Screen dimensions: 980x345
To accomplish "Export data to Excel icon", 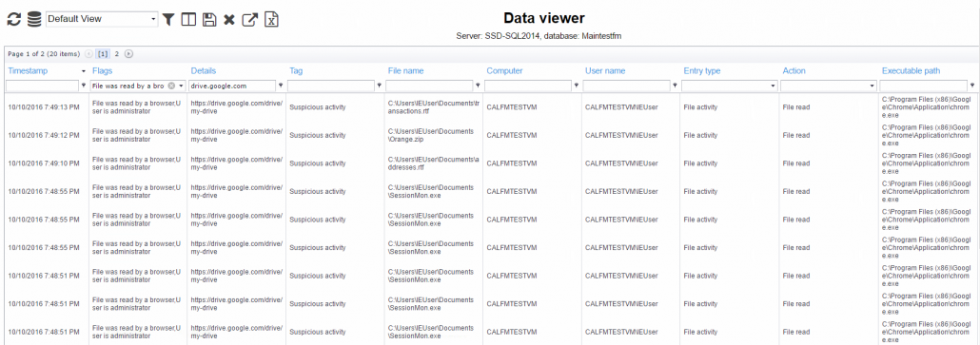I will (x=271, y=19).
